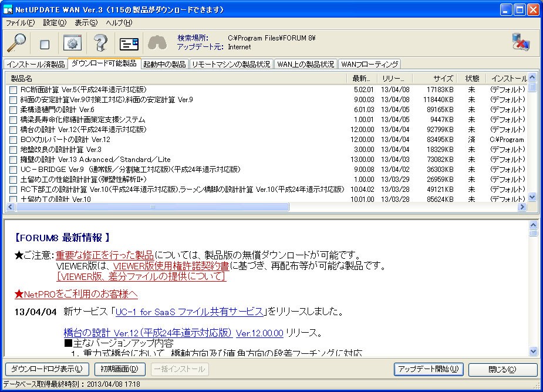Screen dimensions: 543x392
Task: Click the product list horizontal scrollbar thumb
Action: coord(153,207)
